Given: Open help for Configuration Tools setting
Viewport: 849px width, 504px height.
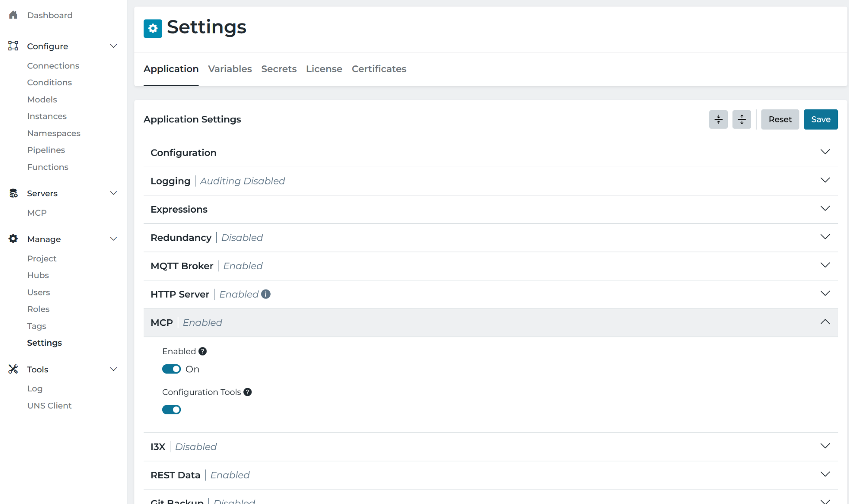Looking at the screenshot, I should tap(248, 392).
